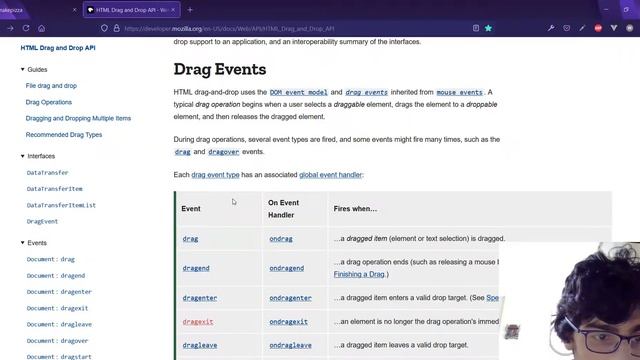Open the wrench developer tools icon

coord(551,28)
